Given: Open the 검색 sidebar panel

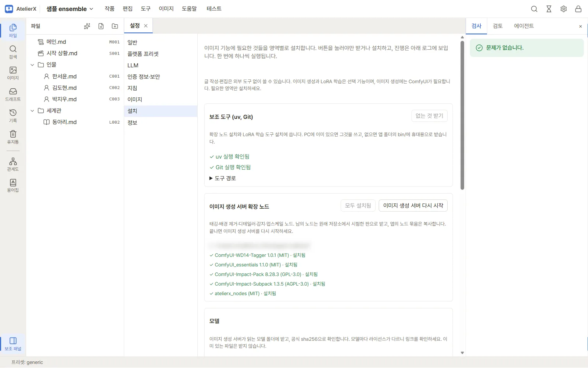Looking at the screenshot, I should coord(13,52).
